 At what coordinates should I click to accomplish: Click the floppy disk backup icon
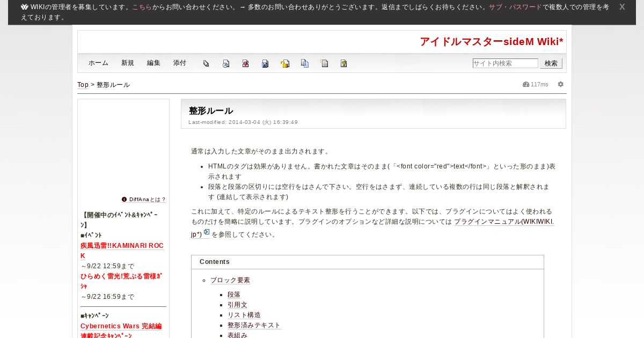click(265, 63)
